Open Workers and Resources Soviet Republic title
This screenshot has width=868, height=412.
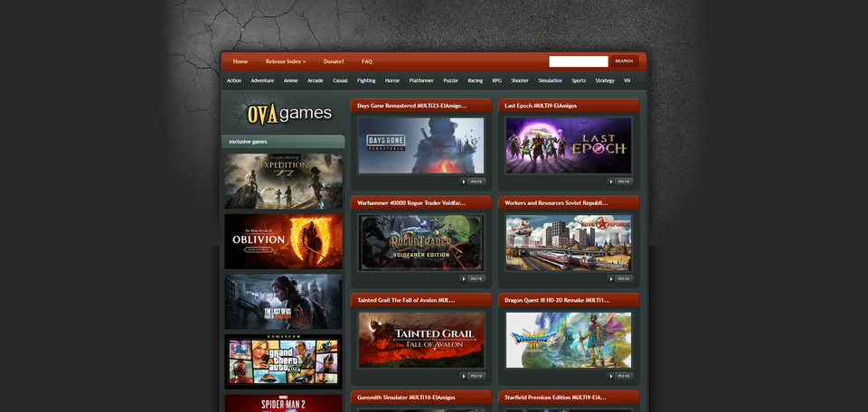point(556,203)
